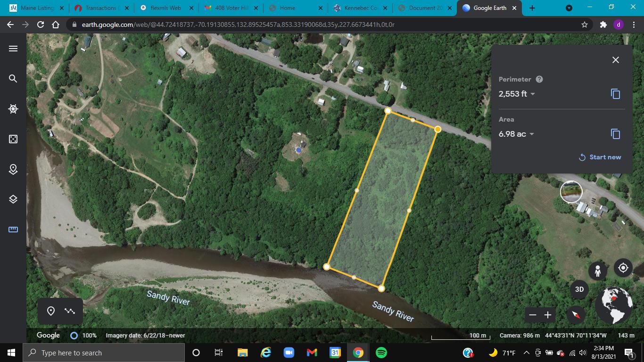Screen dimensions: 644x362
Task: Click the camera coordinates readout
Action: [x=576, y=336]
